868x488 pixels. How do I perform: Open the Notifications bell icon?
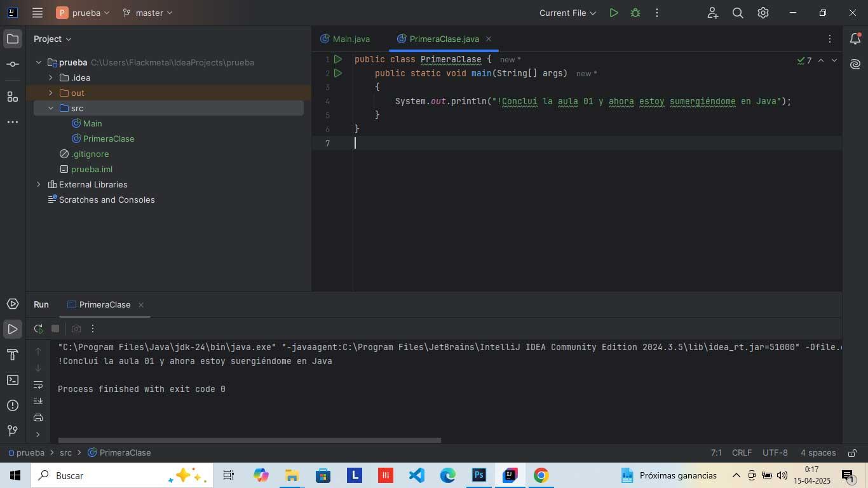coord(855,39)
